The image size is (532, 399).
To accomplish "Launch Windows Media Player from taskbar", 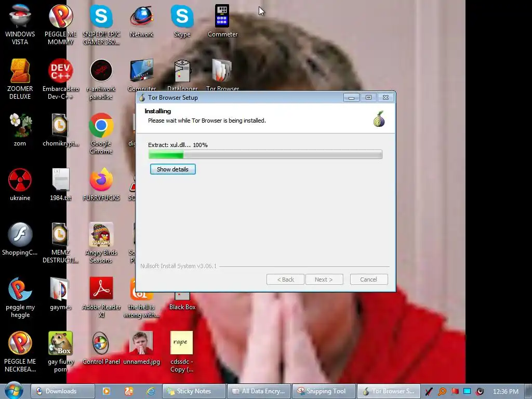I will coord(107,391).
